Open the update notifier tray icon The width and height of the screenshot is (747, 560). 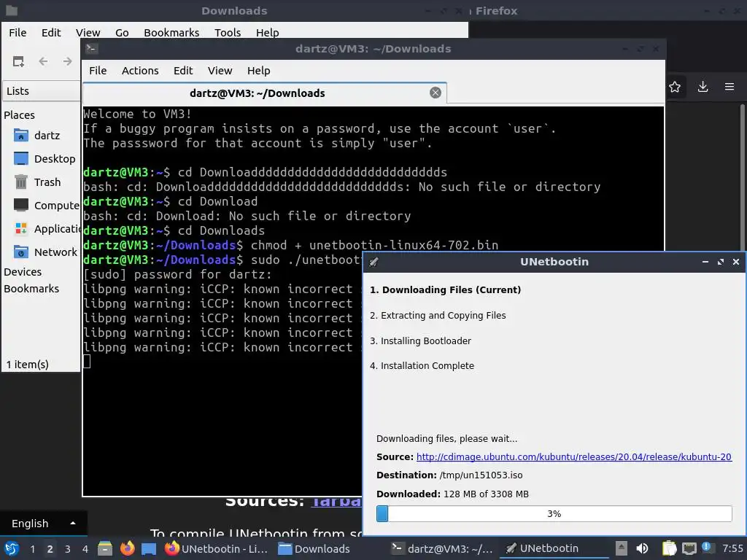click(x=707, y=548)
